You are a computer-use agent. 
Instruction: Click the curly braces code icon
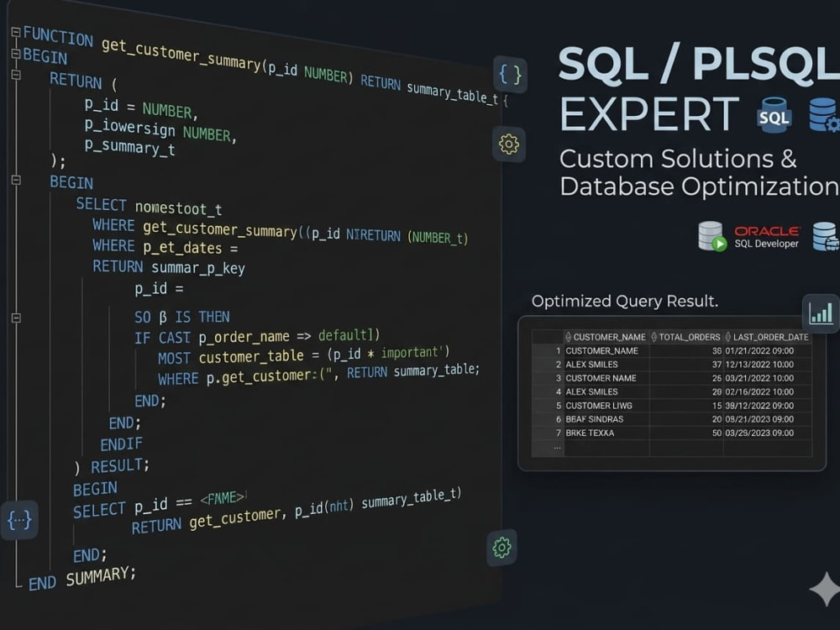(x=510, y=75)
